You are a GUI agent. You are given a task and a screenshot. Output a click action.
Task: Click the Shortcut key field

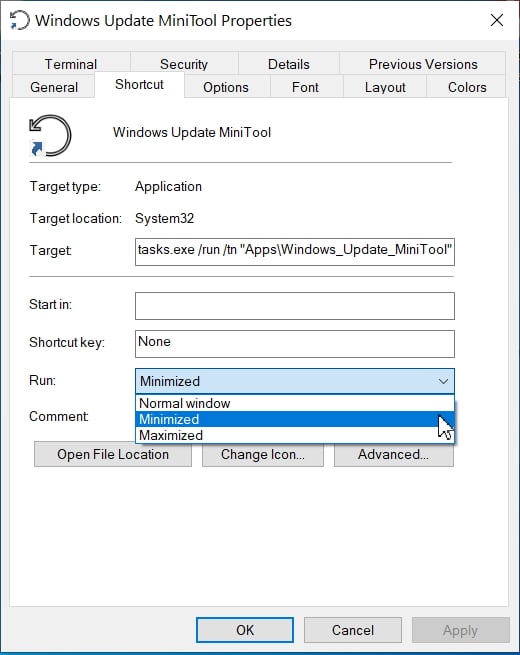pyautogui.click(x=295, y=344)
